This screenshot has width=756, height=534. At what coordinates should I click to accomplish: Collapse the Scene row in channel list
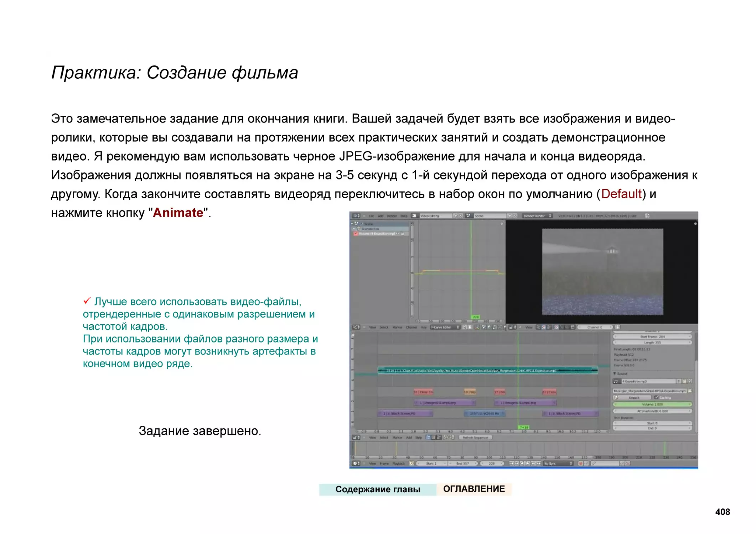pyautogui.click(x=352, y=224)
